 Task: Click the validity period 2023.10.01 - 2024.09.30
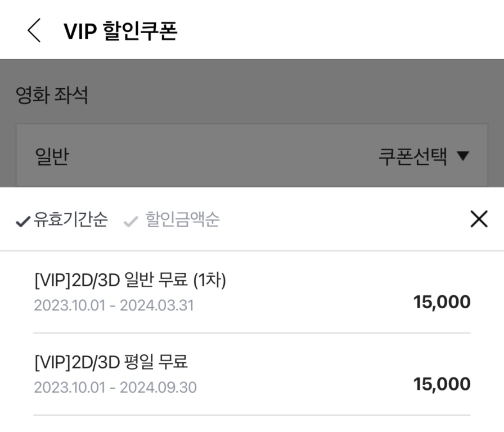[x=115, y=388]
